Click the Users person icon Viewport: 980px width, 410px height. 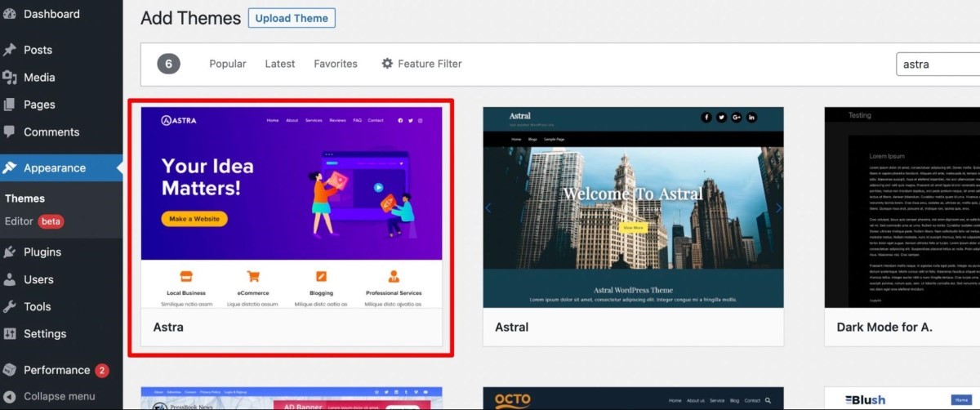[x=10, y=279]
